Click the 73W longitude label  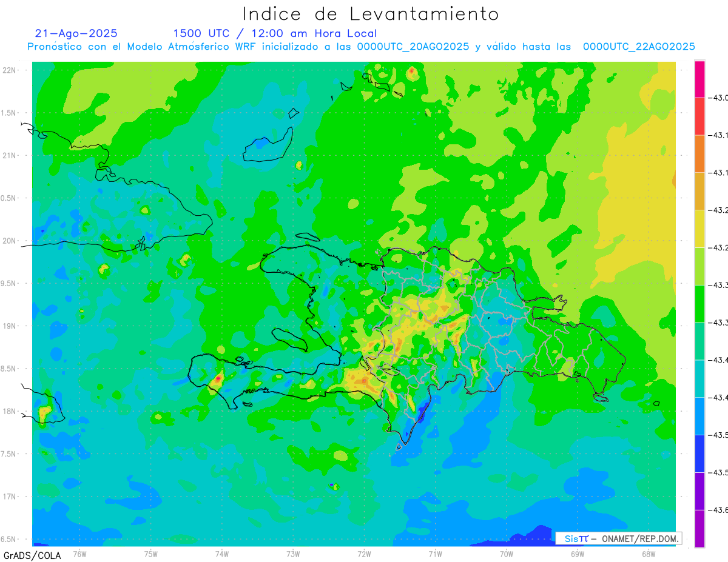click(x=293, y=554)
